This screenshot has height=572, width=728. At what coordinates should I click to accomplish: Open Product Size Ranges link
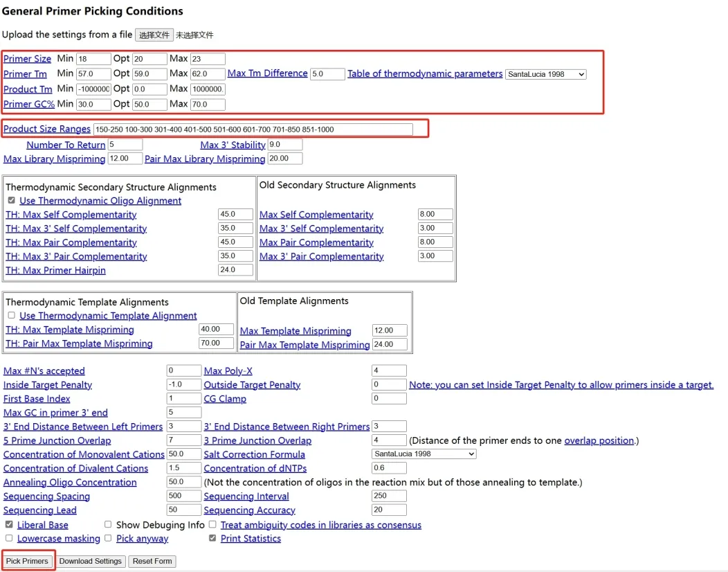(47, 129)
